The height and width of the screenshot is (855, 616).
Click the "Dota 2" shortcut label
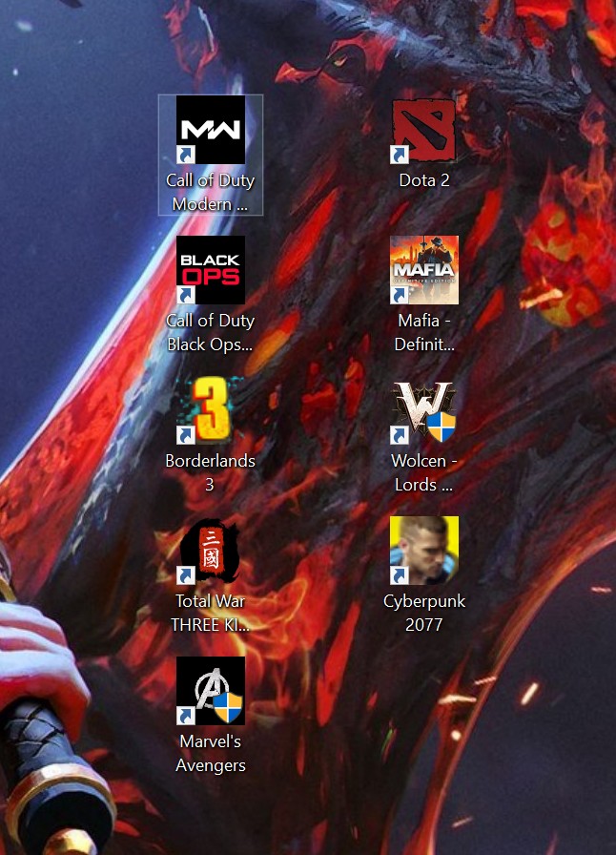(x=424, y=180)
